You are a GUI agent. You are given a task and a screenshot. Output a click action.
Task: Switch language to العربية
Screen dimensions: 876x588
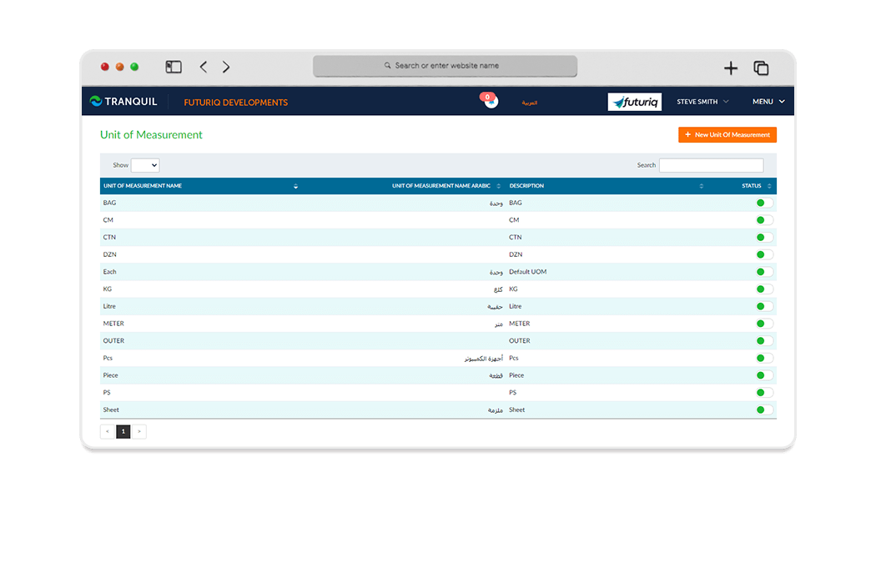(x=529, y=102)
